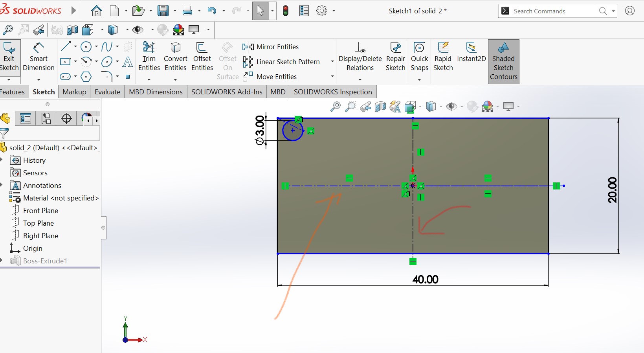
Task: Activate the Smart Dimension tool
Action: pos(39,57)
